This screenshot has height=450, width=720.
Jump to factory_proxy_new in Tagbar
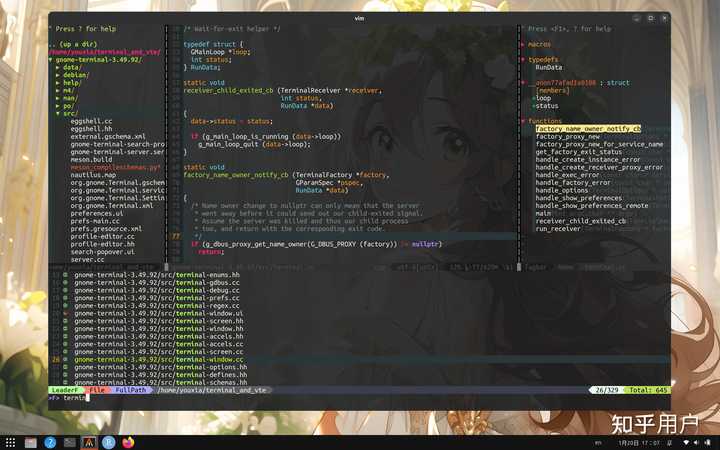(568, 137)
